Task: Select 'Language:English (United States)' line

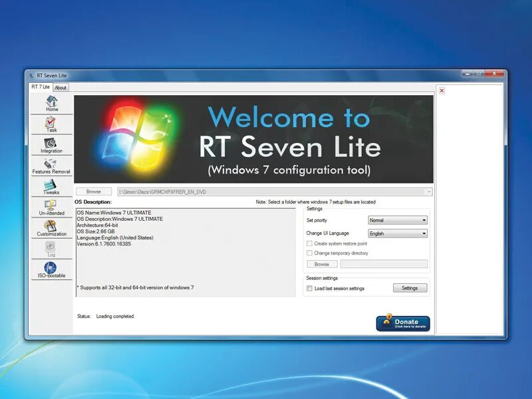Action: click(x=115, y=237)
